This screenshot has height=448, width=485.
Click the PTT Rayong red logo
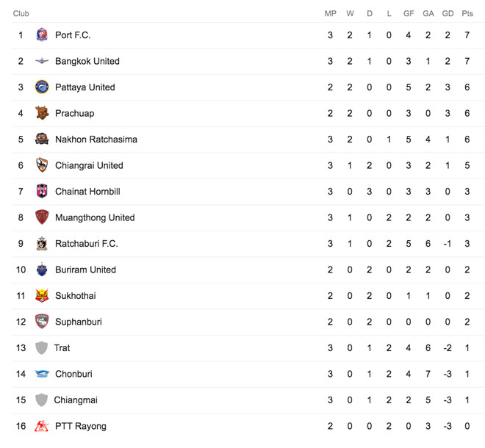pos(42,426)
